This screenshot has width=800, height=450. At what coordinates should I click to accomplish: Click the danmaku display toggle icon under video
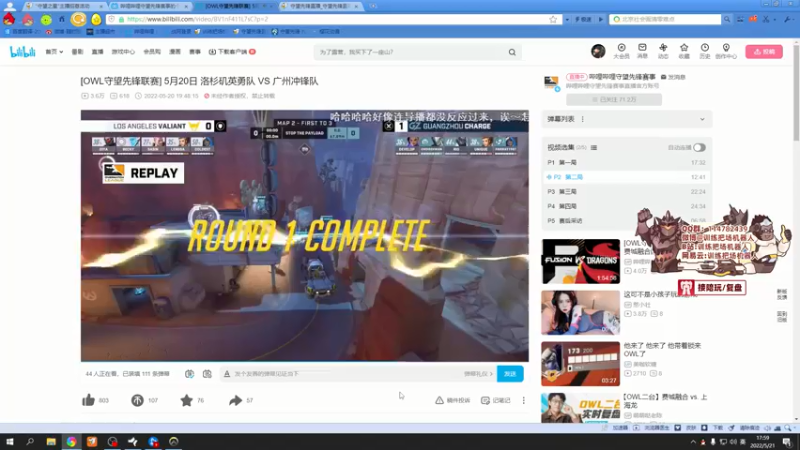(x=189, y=373)
